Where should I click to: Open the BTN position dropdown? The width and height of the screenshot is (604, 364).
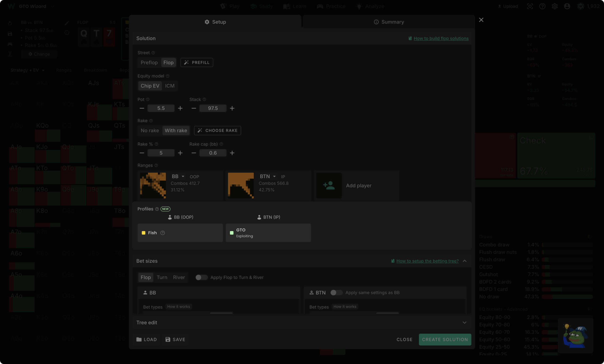coord(268,176)
